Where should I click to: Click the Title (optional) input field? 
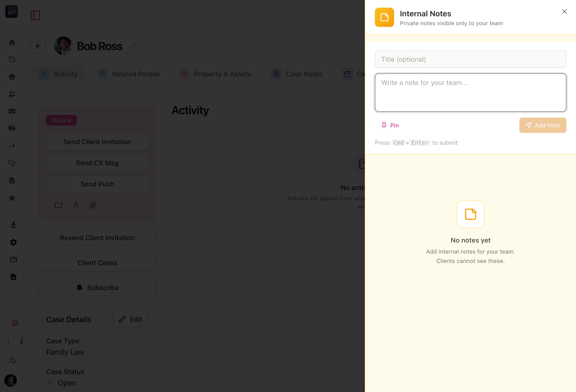pos(470,59)
